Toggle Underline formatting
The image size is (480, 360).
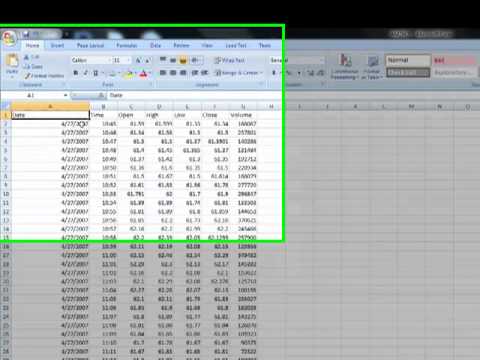96,73
